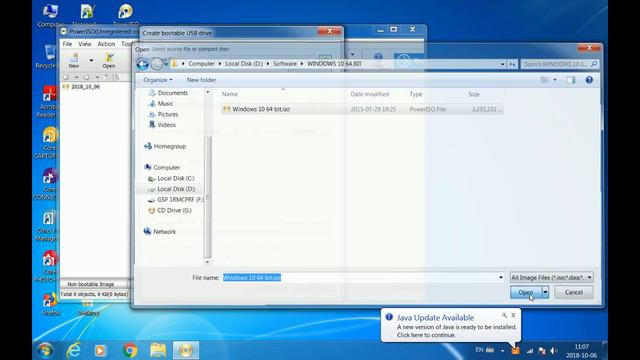
Task: Click the File name input field
Action: pos(359,278)
